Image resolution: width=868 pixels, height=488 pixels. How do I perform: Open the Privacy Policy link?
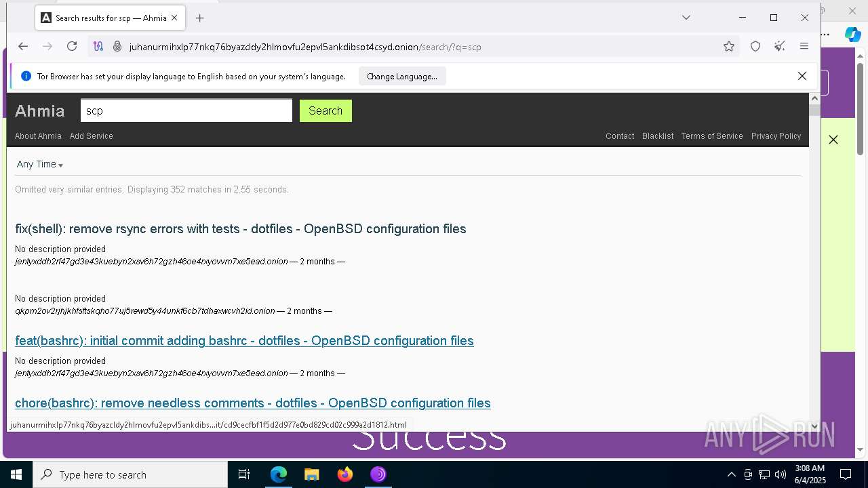(x=776, y=136)
